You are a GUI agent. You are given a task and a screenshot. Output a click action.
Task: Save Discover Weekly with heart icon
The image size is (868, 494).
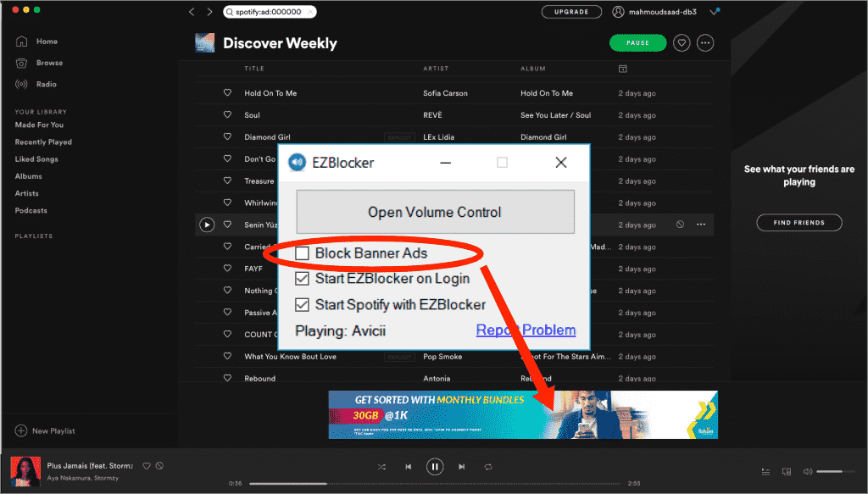[x=682, y=42]
